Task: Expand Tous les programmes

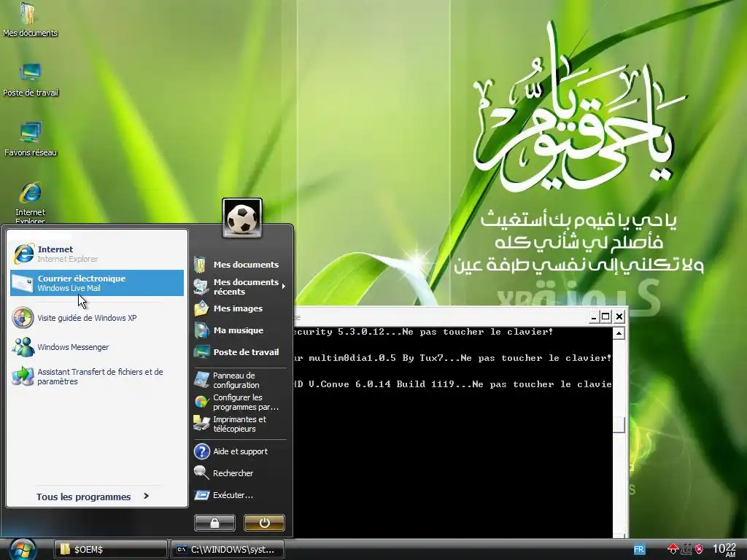Action: point(93,497)
